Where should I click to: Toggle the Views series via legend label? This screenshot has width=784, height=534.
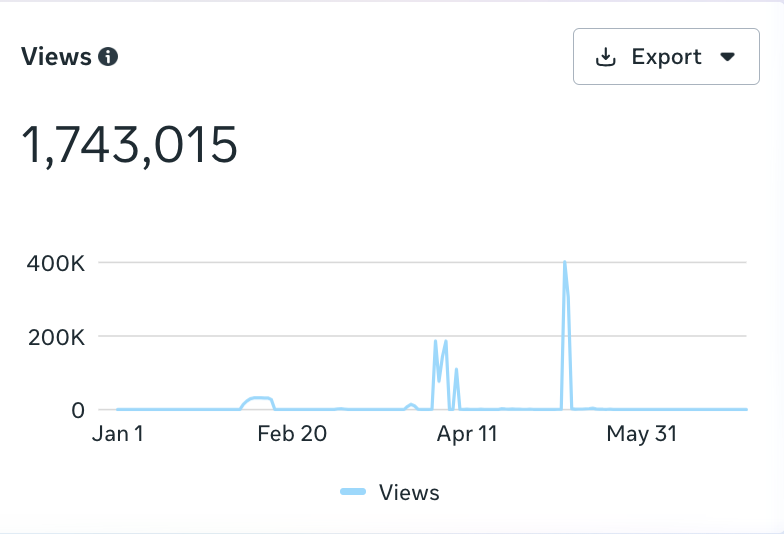click(409, 492)
